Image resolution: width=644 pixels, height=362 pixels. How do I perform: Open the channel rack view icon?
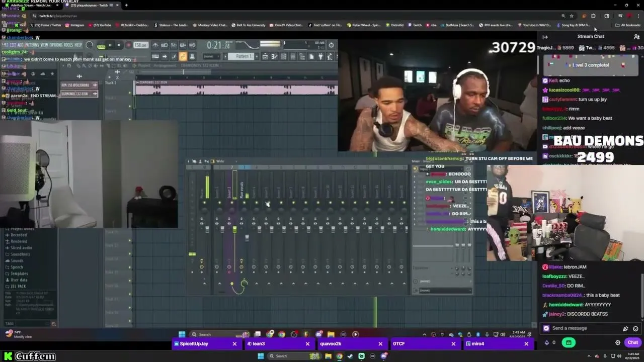(284, 56)
